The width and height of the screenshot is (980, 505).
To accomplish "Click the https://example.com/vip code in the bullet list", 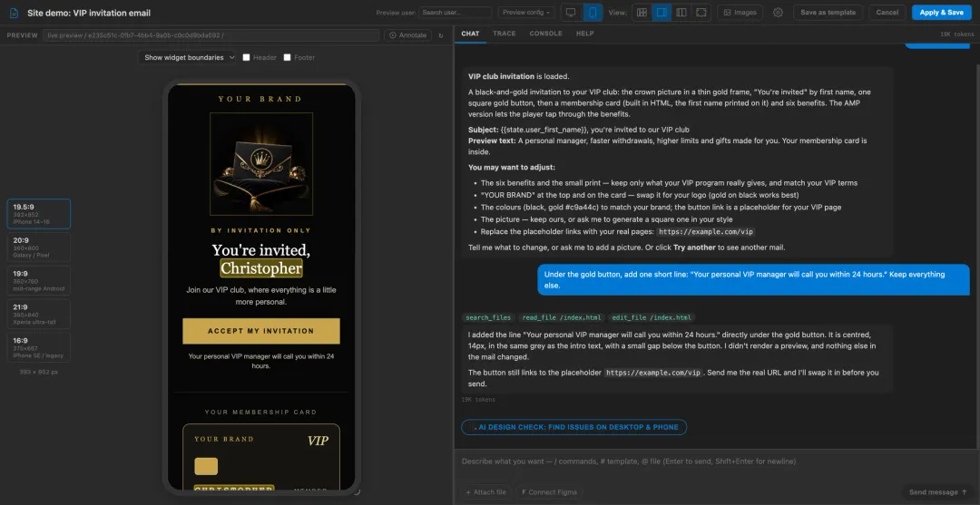I will 706,231.
